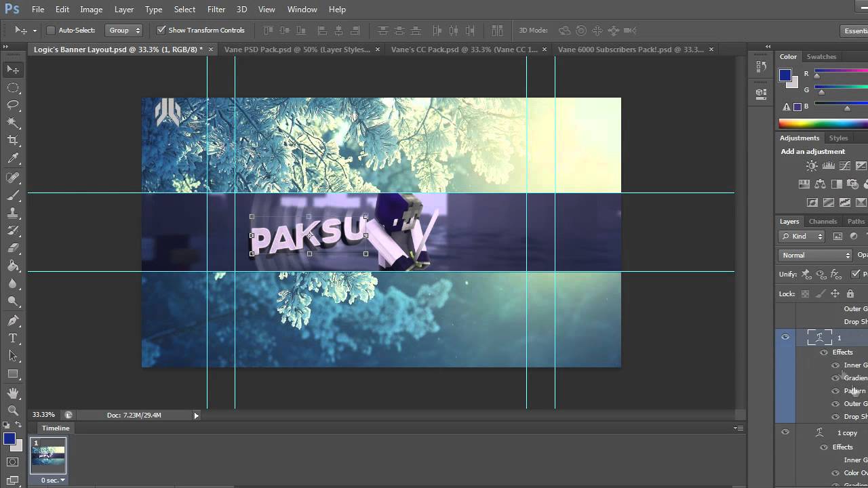This screenshot has height=488, width=868.
Task: Open the Channels tab
Action: point(823,222)
